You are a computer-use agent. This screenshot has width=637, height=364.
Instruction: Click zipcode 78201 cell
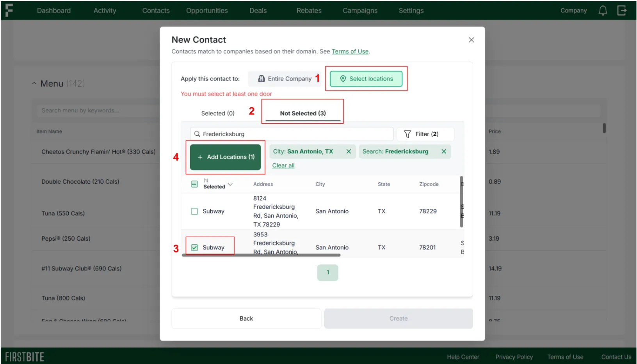[x=427, y=247]
